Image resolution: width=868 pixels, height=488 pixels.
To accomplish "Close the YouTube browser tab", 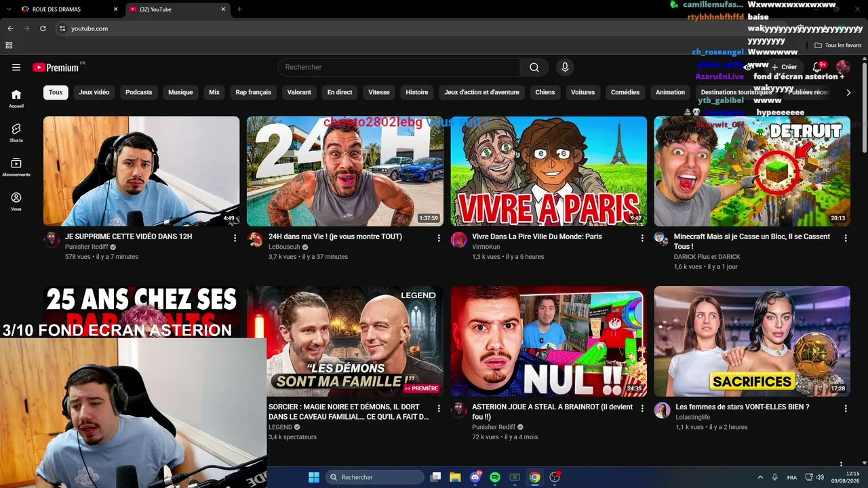I will pyautogui.click(x=223, y=9).
